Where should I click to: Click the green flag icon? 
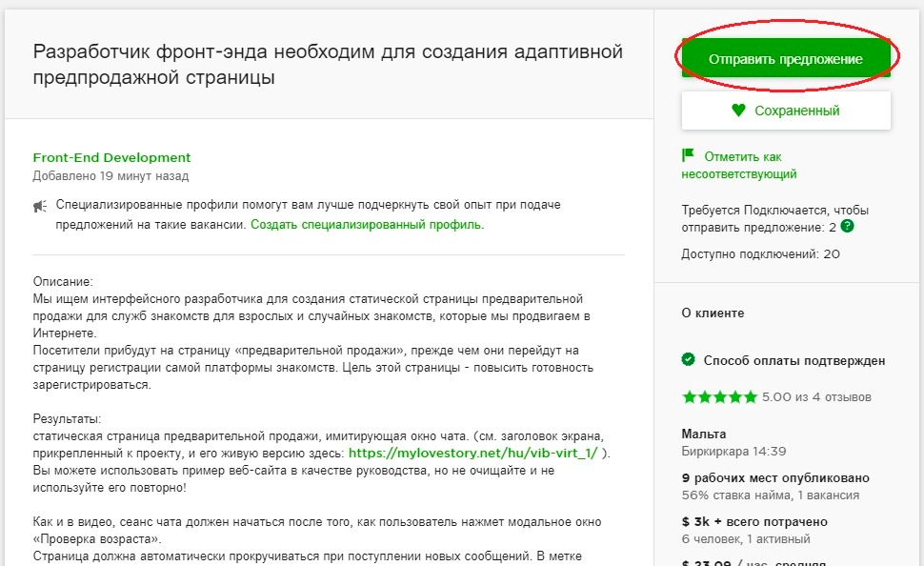tap(688, 155)
